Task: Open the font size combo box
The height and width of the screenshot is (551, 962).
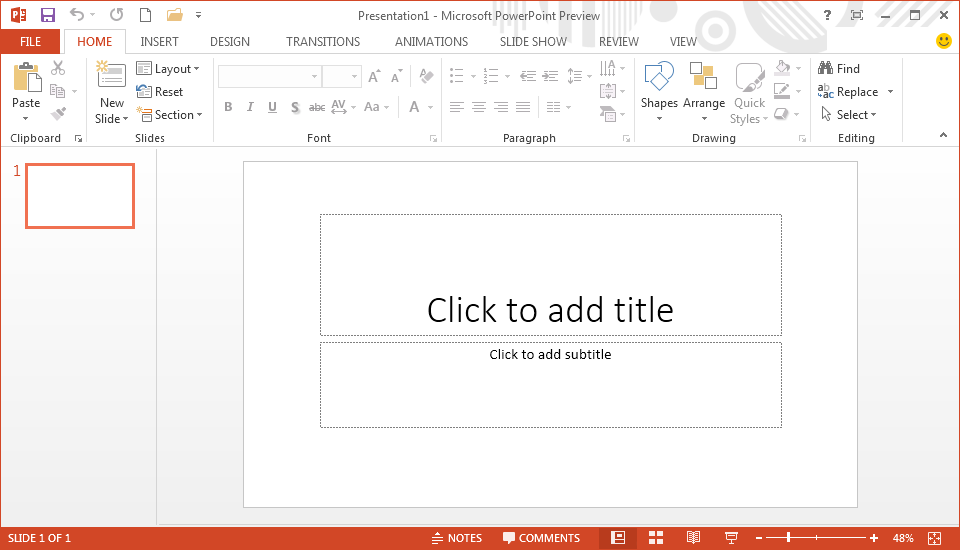Action: point(341,76)
